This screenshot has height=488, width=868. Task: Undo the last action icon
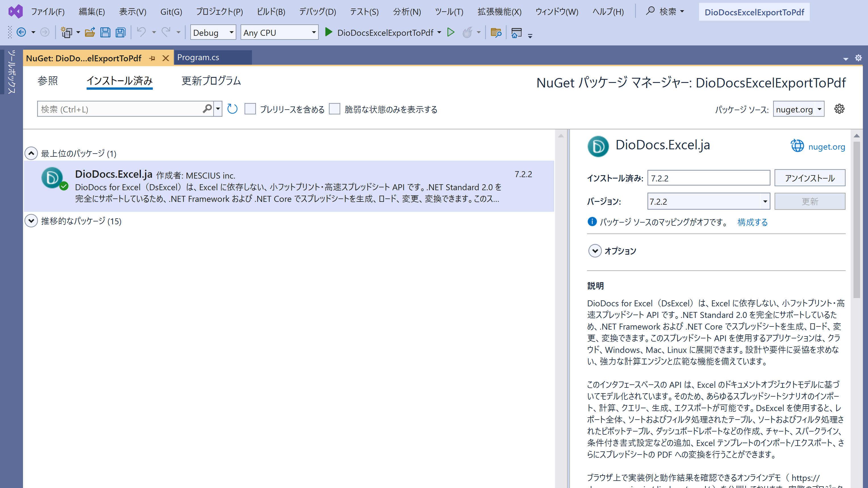coord(141,32)
